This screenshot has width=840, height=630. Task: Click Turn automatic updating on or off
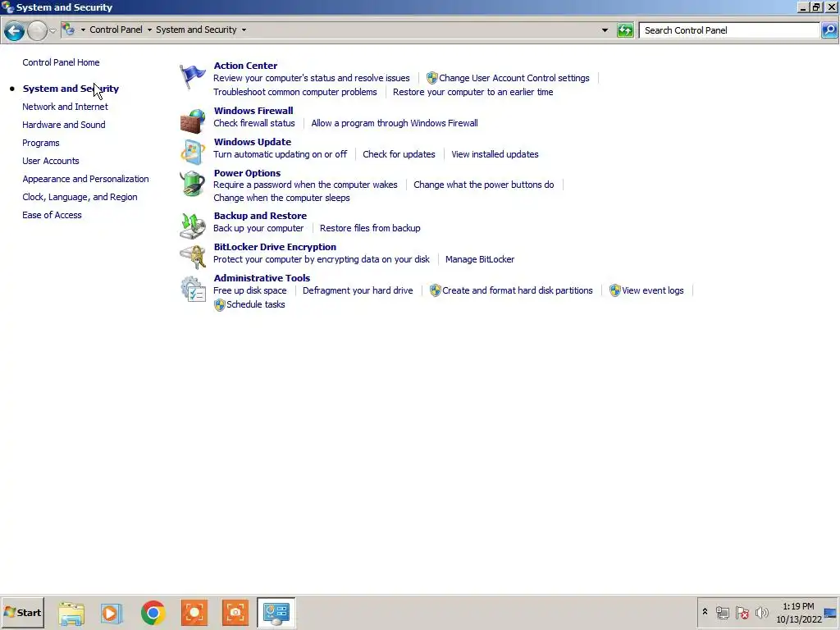point(281,154)
